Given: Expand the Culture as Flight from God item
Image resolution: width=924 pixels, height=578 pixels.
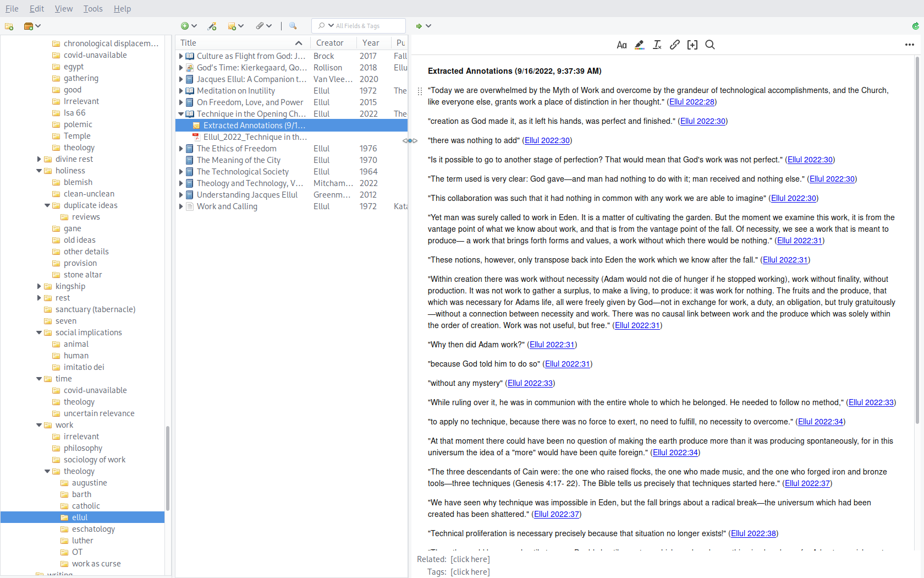Looking at the screenshot, I should click(x=181, y=56).
